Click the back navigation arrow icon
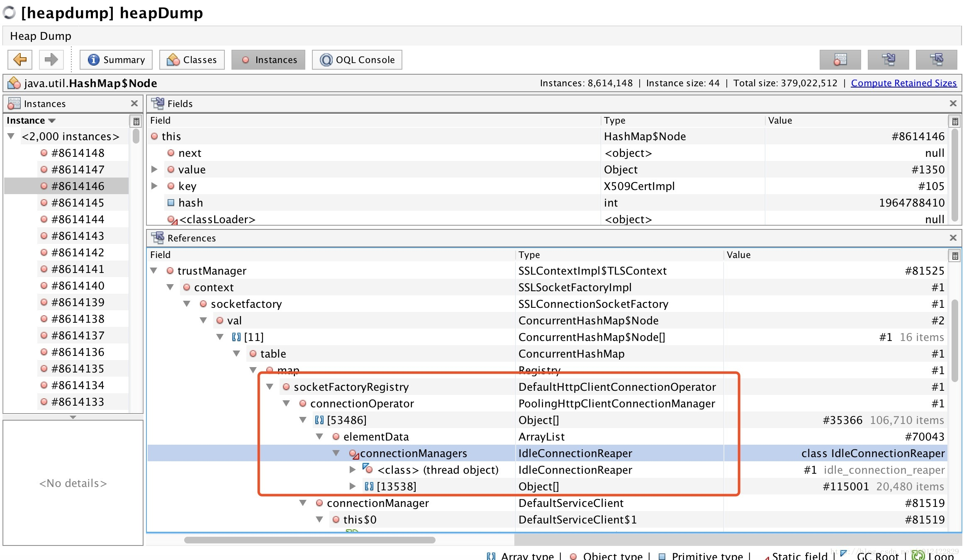 pos(20,60)
